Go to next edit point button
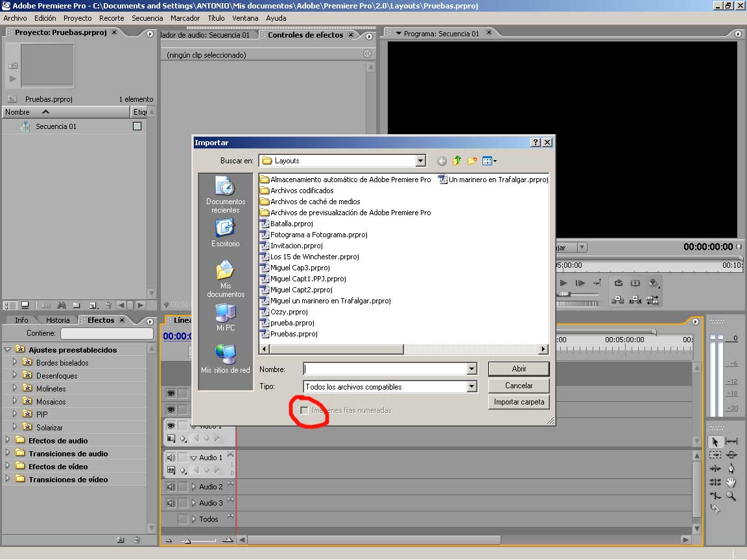 597,283
